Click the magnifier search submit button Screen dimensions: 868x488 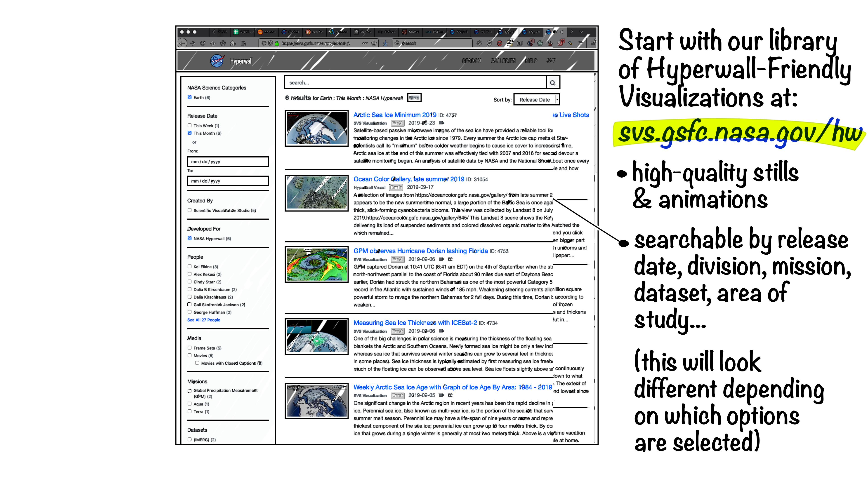(553, 82)
